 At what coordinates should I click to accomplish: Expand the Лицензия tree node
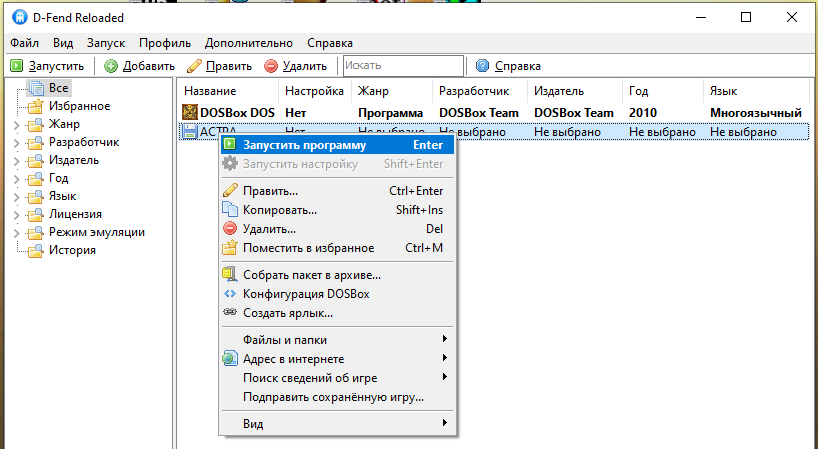(16, 214)
